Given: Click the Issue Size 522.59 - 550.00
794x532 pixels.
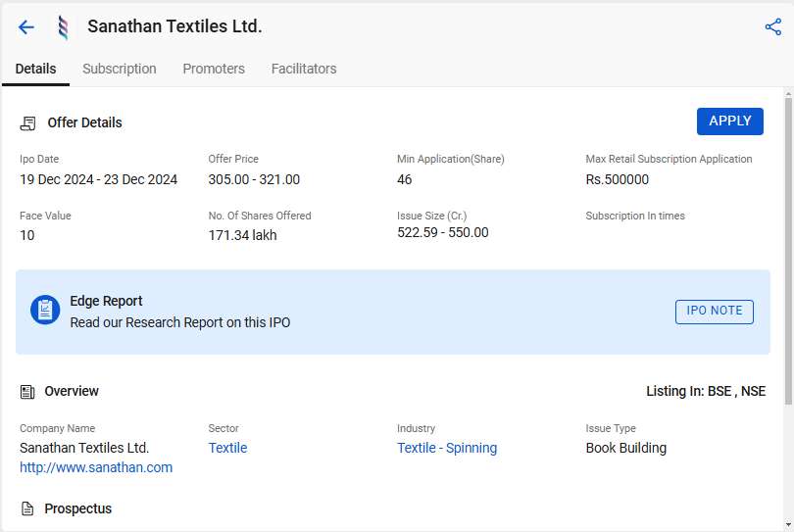Looking at the screenshot, I should (443, 233).
